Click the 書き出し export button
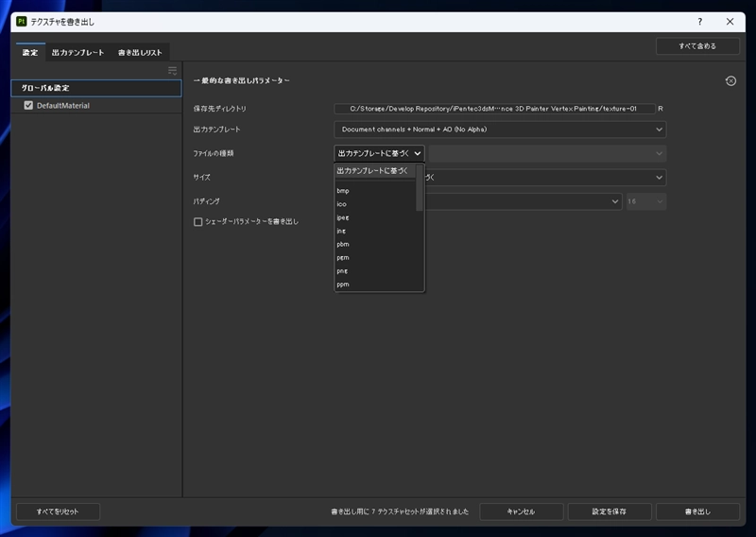 [x=697, y=511]
